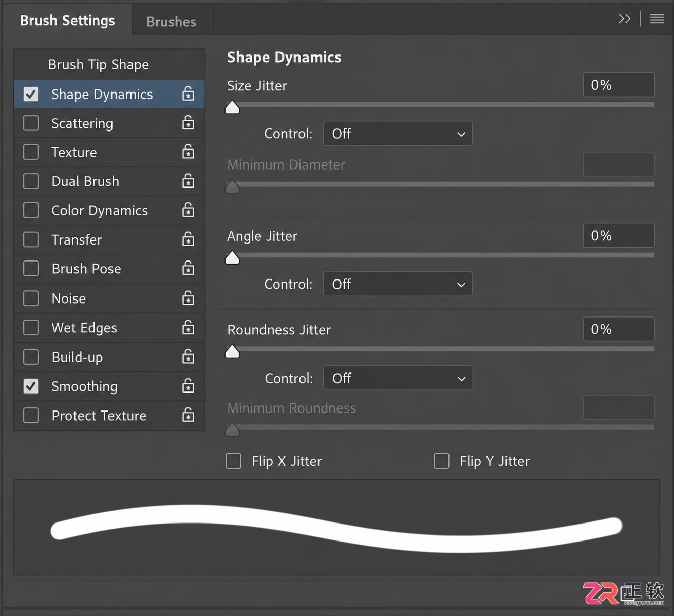Toggle lock icon next to Color Dynamics
This screenshot has height=616, width=674.
coord(188,210)
